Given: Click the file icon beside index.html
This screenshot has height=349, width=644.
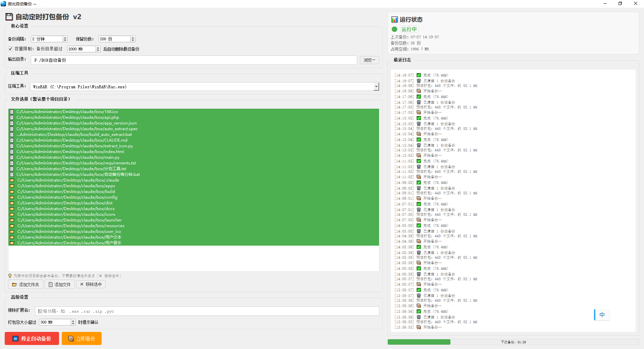Looking at the screenshot, I should coord(12,152).
